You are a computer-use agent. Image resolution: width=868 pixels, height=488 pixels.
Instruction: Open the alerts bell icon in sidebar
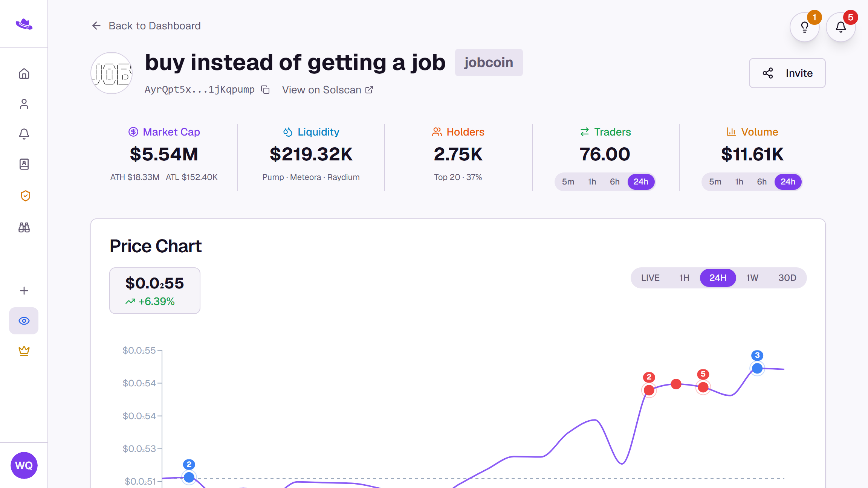(24, 134)
